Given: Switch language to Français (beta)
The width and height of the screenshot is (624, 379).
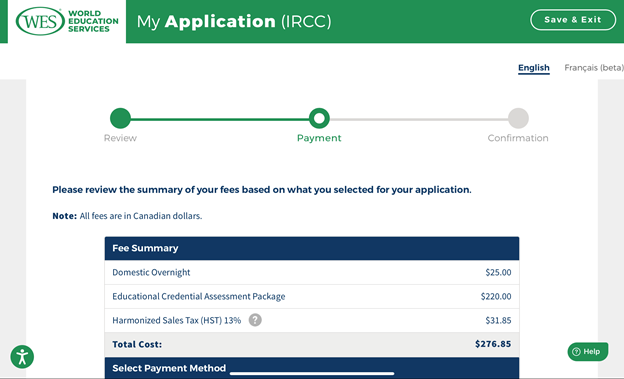Looking at the screenshot, I should pos(594,68).
